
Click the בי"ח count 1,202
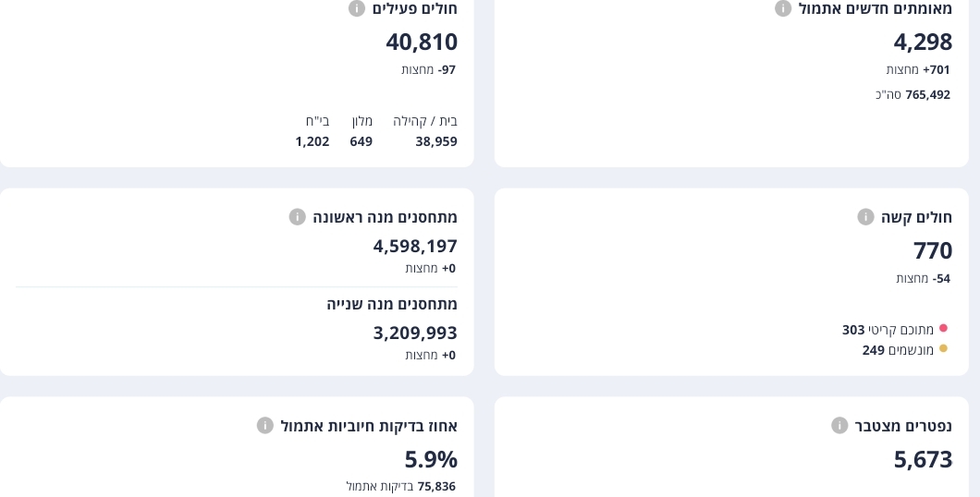click(x=312, y=141)
